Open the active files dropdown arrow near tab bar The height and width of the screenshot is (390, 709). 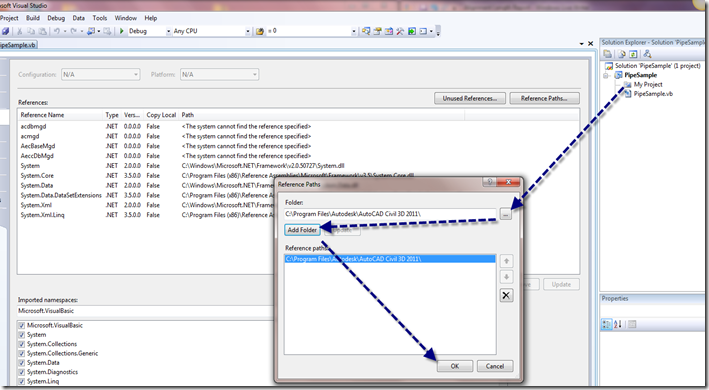[581, 44]
